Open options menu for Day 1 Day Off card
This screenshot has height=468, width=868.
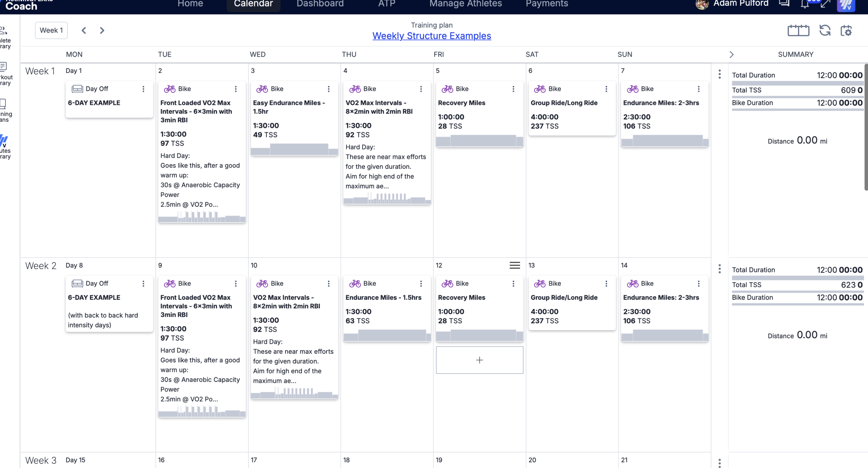click(x=143, y=89)
